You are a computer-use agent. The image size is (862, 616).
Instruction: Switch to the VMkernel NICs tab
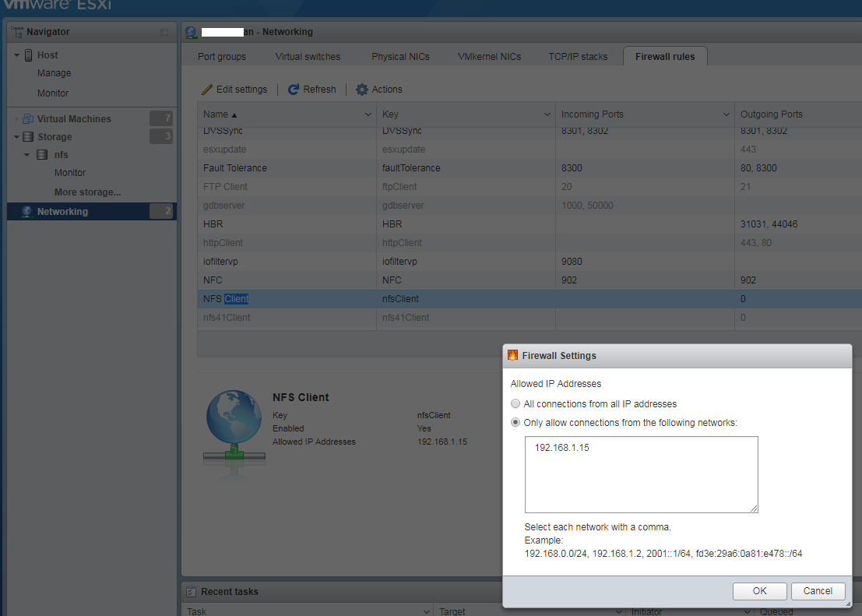pyautogui.click(x=489, y=57)
